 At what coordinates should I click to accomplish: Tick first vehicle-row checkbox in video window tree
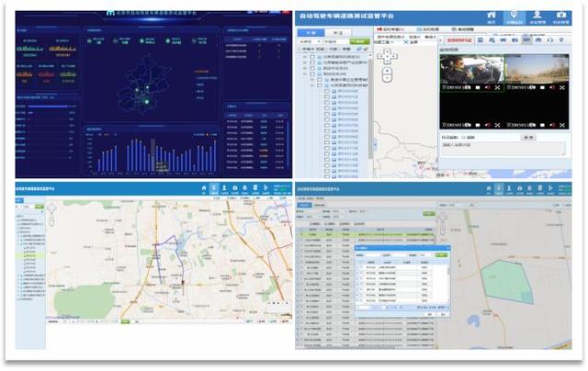pos(327,91)
